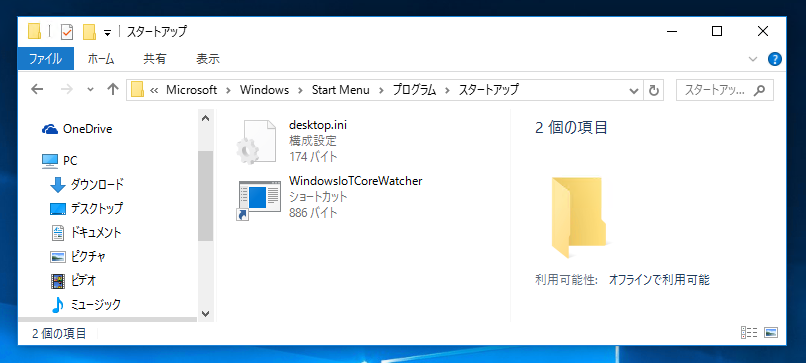Select プログラム in breadcrumb path
Image resolution: width=806 pixels, height=363 pixels.
click(x=415, y=90)
